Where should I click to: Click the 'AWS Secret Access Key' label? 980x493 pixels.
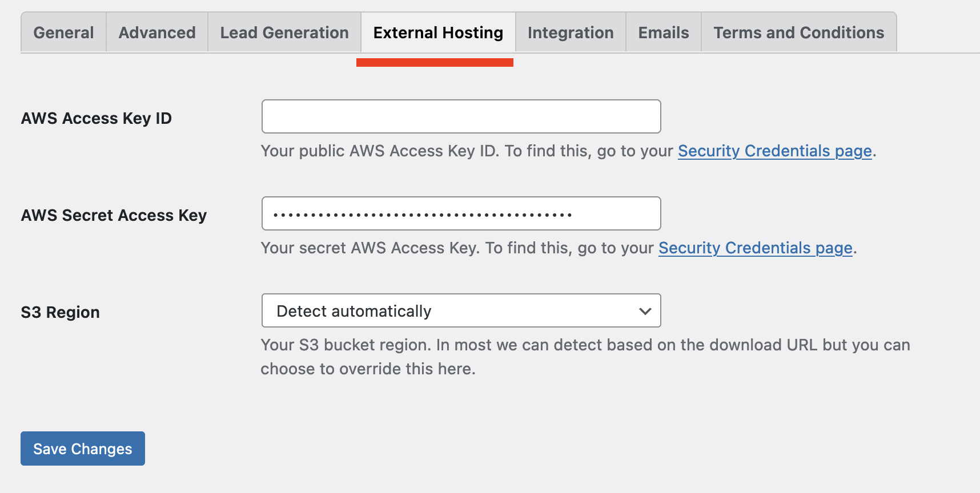tap(114, 215)
